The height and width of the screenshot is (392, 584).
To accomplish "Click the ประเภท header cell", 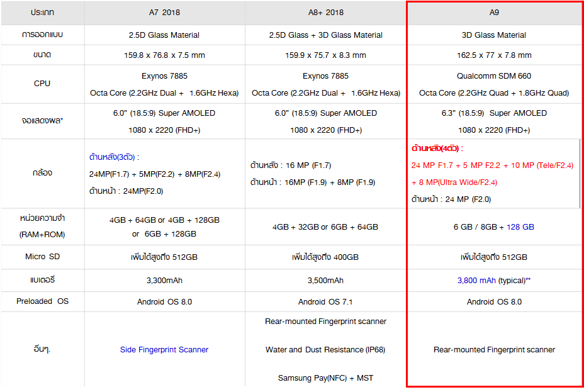I will [42, 13].
